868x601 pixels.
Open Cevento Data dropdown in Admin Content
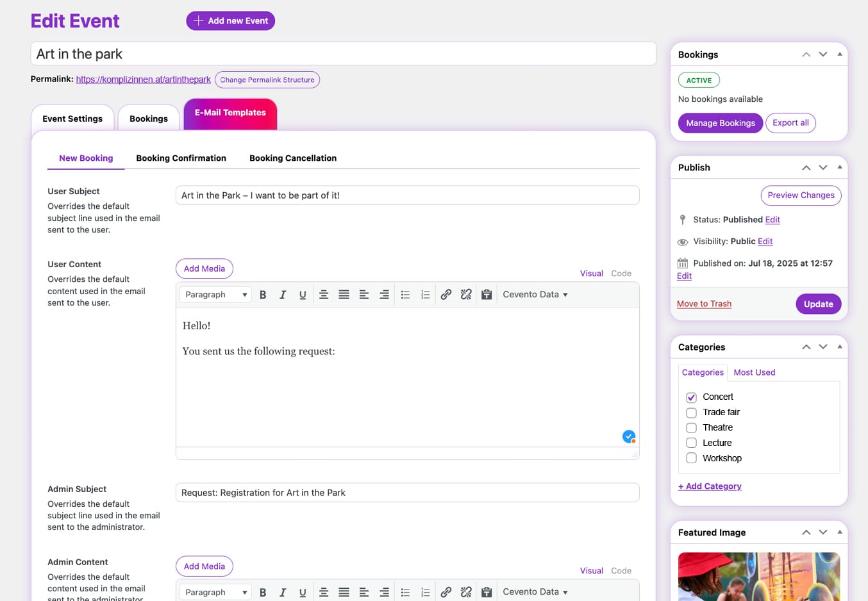tap(535, 592)
